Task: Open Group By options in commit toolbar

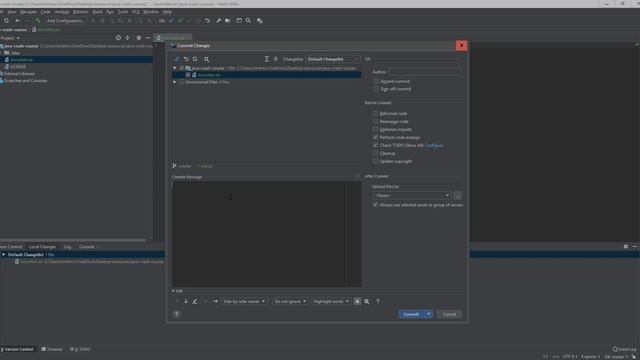Action: pos(207,59)
